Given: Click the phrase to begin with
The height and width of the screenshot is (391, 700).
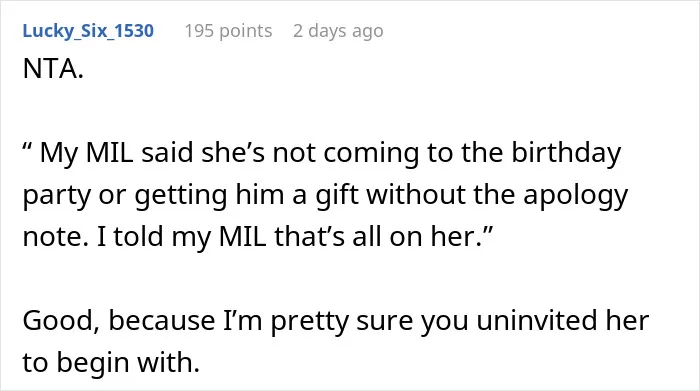Looking at the screenshot, I should coord(111,362).
